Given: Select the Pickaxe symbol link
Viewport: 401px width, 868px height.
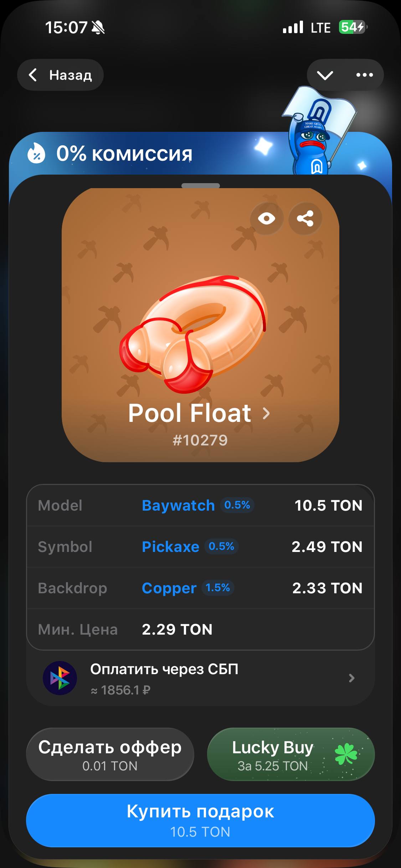Looking at the screenshot, I should (x=170, y=547).
